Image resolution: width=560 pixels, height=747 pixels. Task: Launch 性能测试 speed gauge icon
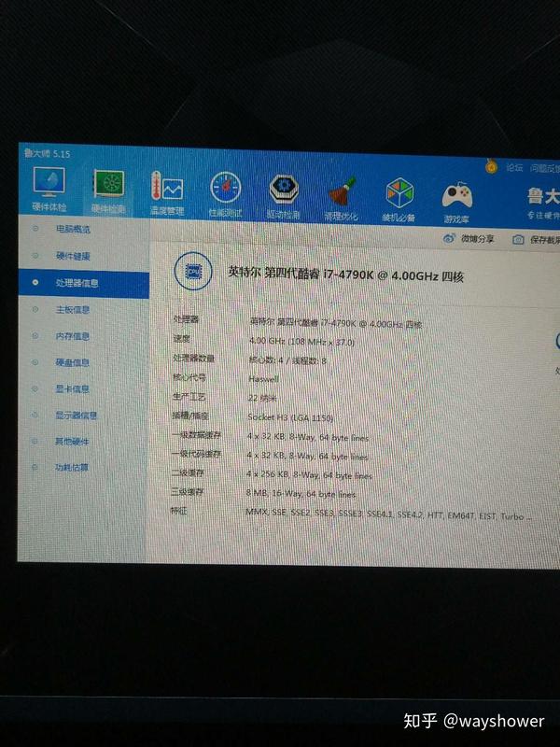pos(226,189)
